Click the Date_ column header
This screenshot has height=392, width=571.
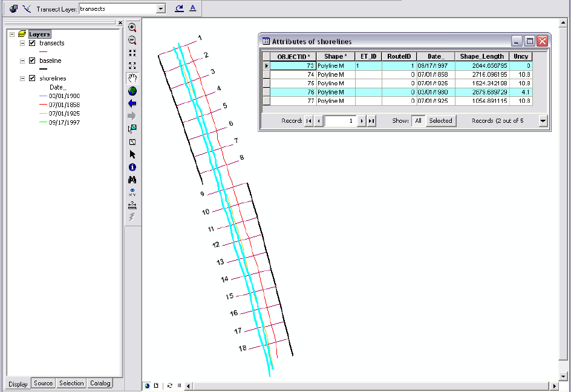(x=436, y=56)
